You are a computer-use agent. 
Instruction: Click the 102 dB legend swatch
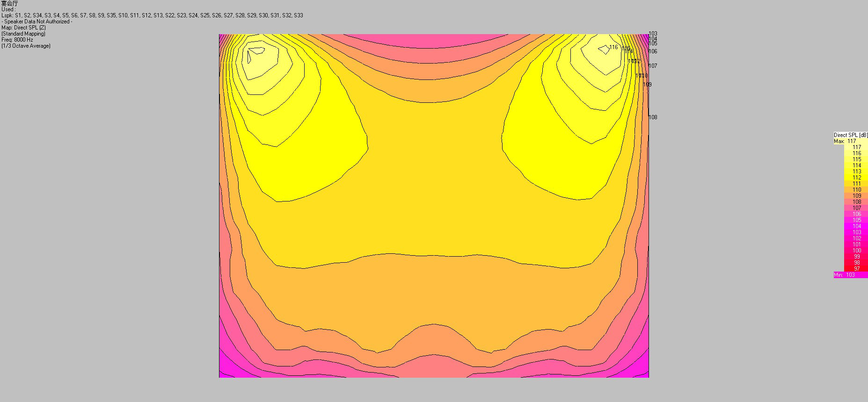click(856, 238)
